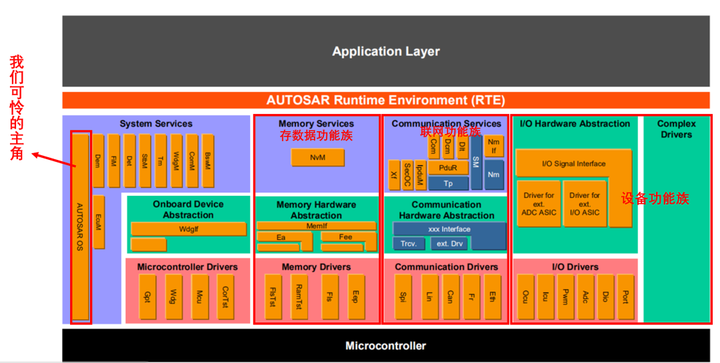Click the Microcontroller Drivers heading
The image size is (720, 363).
[187, 267]
